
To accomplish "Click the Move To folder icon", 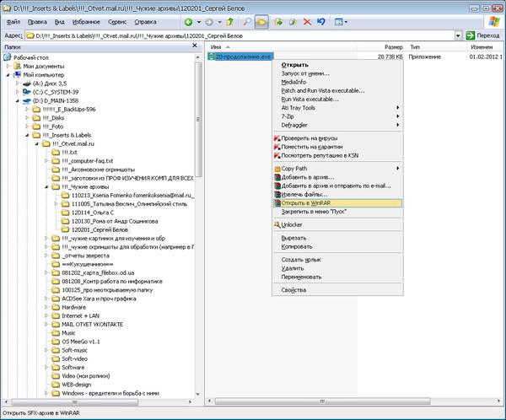I will pyautogui.click(x=278, y=22).
